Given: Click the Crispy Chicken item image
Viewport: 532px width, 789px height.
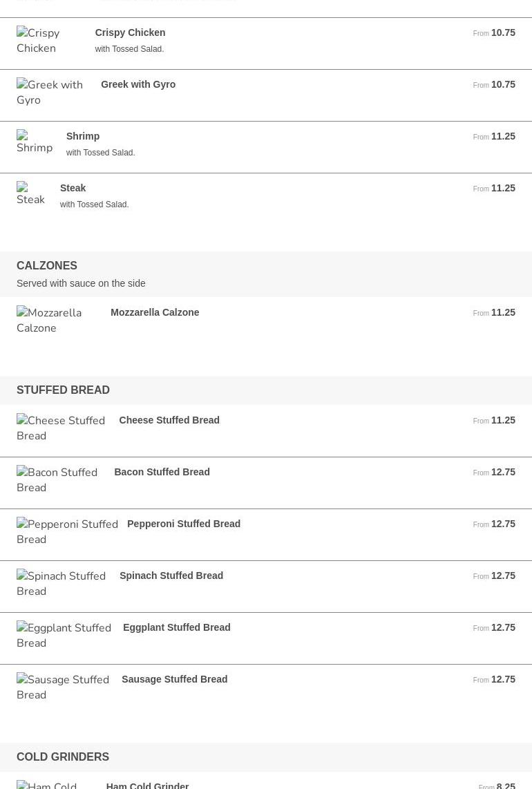Looking at the screenshot, I should [x=47, y=41].
